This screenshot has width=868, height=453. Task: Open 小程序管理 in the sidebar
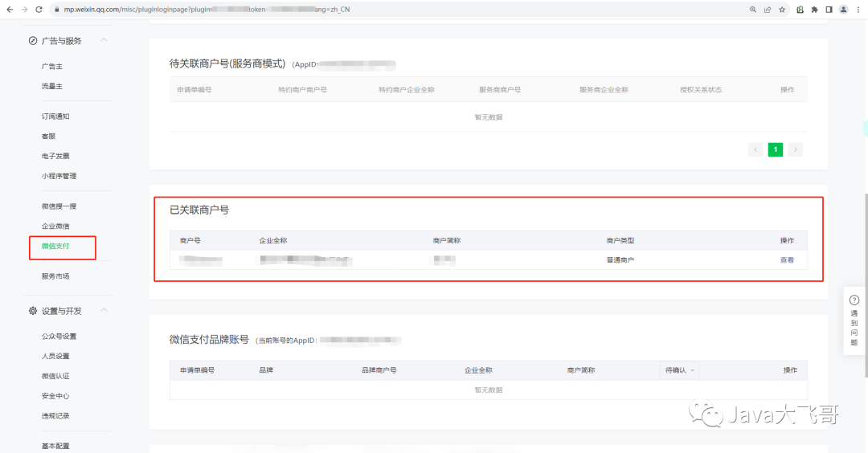[x=59, y=176]
